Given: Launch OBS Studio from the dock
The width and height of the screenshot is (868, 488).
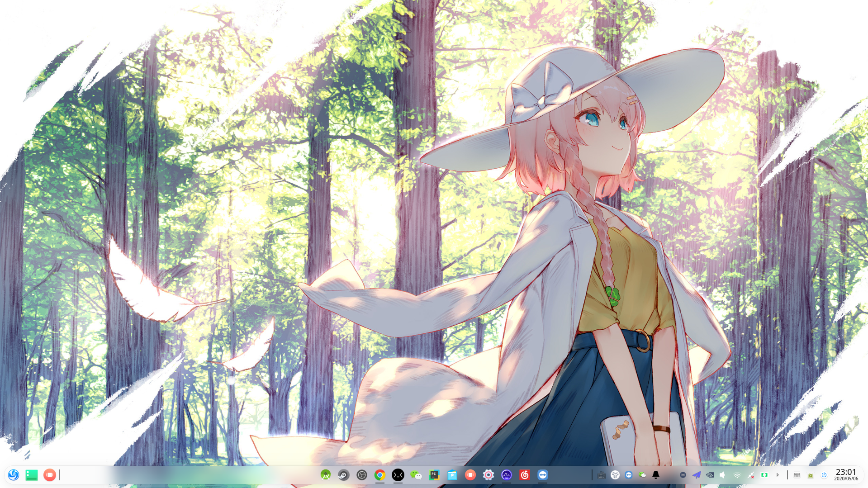Looking at the screenshot, I should click(362, 475).
